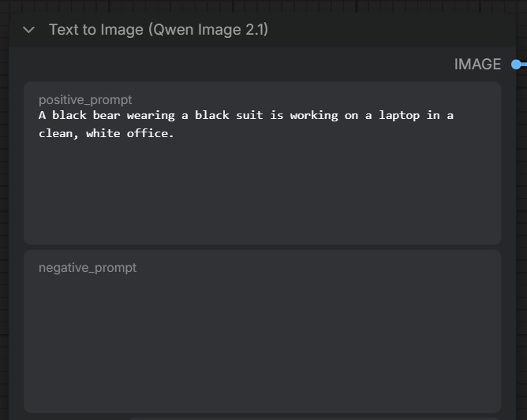Place cursor on the word 'white' in the prompt

click(103, 134)
